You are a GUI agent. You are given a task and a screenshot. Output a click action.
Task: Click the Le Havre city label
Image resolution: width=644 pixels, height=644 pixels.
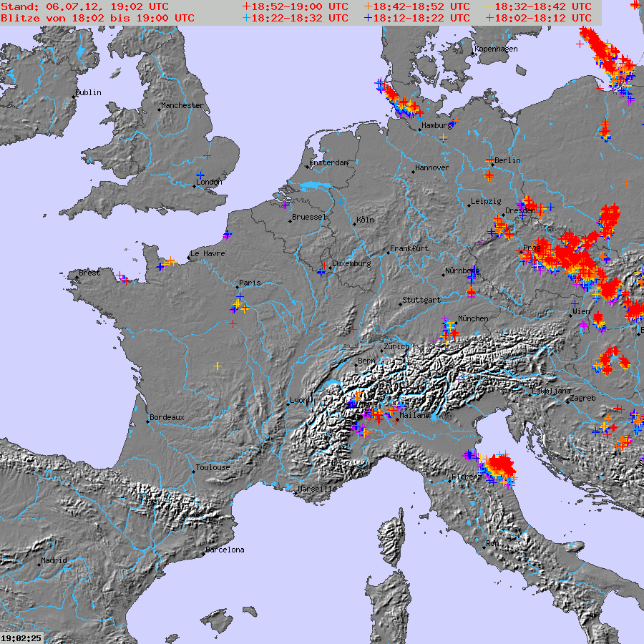coord(208,254)
